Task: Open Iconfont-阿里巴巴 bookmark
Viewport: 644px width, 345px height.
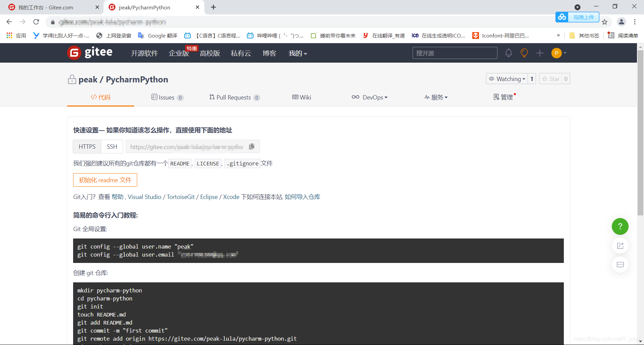Action: pos(500,36)
